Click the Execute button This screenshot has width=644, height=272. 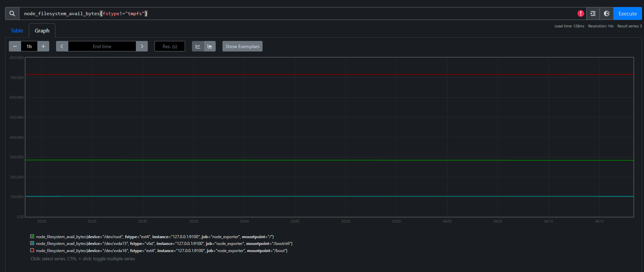pos(627,14)
